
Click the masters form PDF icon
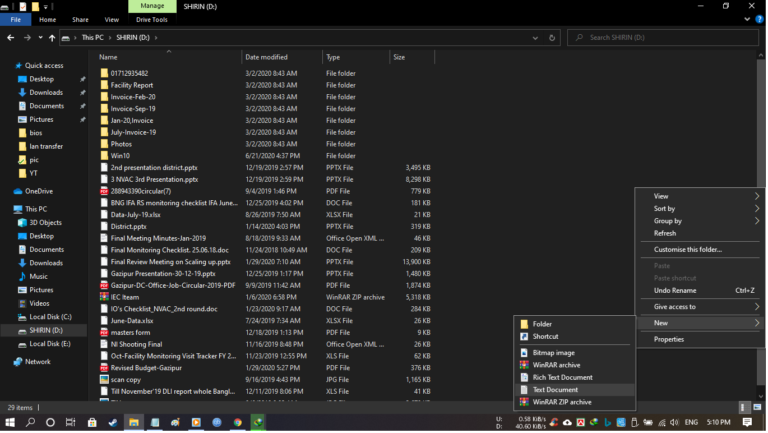104,333
